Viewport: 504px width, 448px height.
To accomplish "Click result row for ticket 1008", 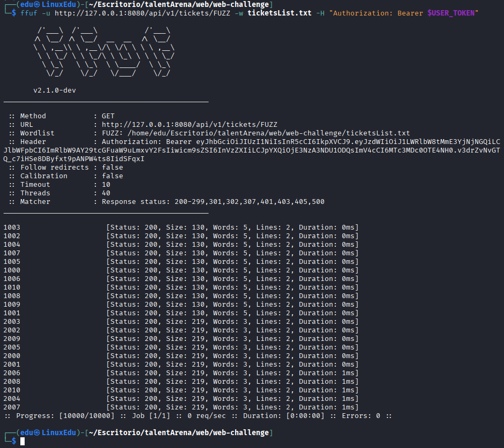I will pos(181,296).
